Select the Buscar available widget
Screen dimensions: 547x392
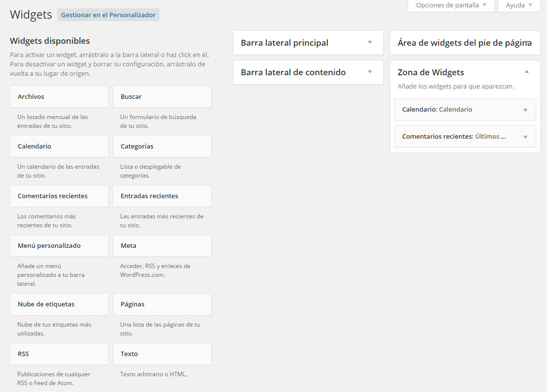tap(162, 97)
